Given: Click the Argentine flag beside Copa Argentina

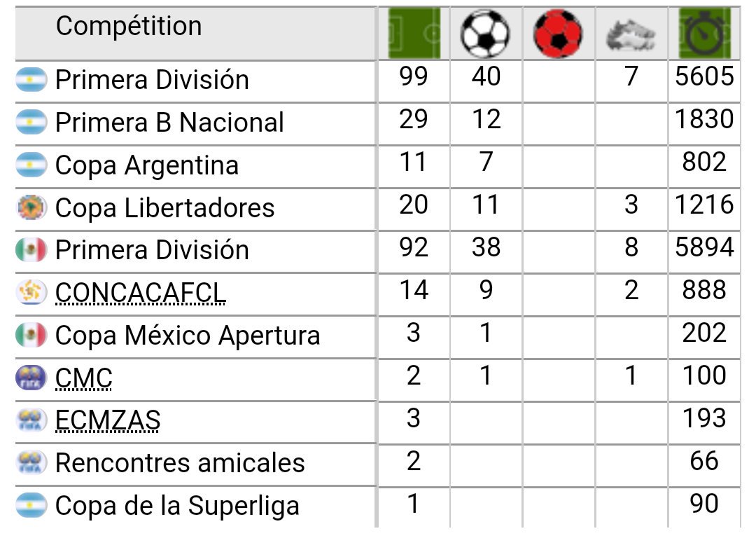Looking at the screenshot, I should 31,165.
